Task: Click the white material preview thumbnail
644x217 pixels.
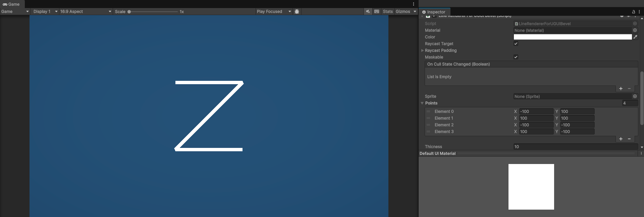Action: [x=531, y=187]
